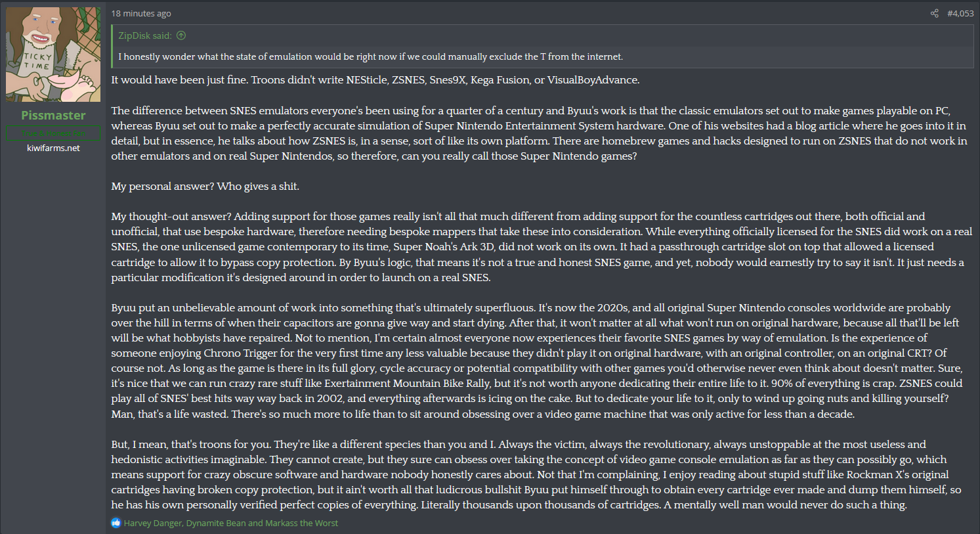Open Markass the Worst's profile from the reactions
Image resolution: width=980 pixels, height=534 pixels.
coord(301,523)
